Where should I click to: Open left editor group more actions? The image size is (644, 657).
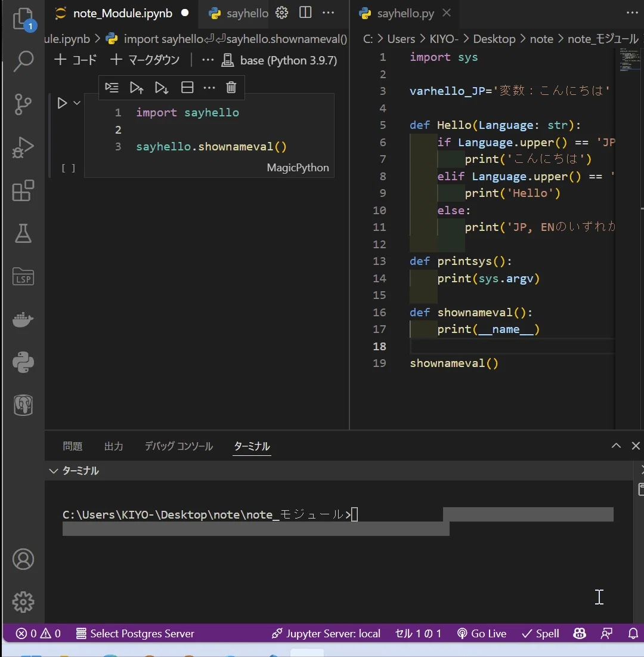(329, 13)
